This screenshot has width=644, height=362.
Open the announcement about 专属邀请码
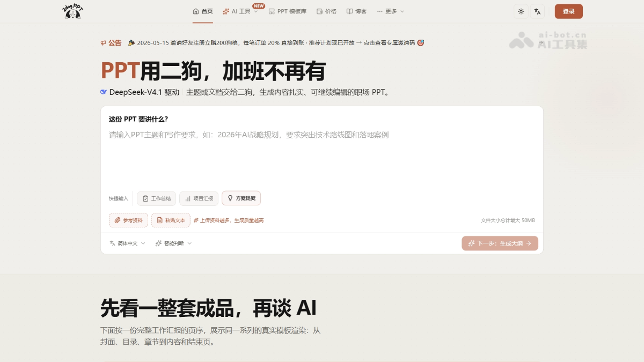click(276, 43)
